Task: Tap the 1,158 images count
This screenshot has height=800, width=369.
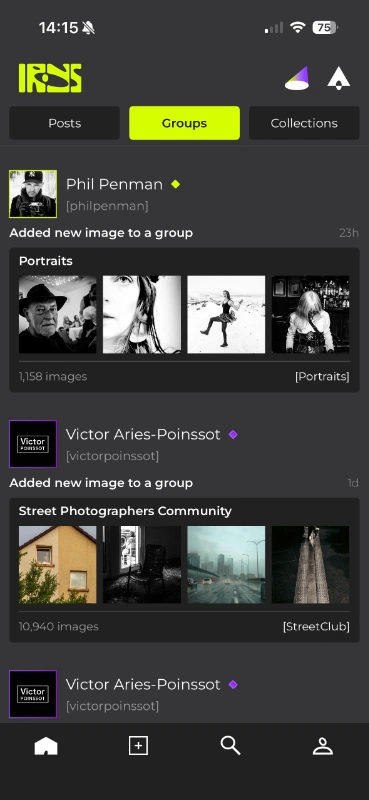Action: [53, 377]
